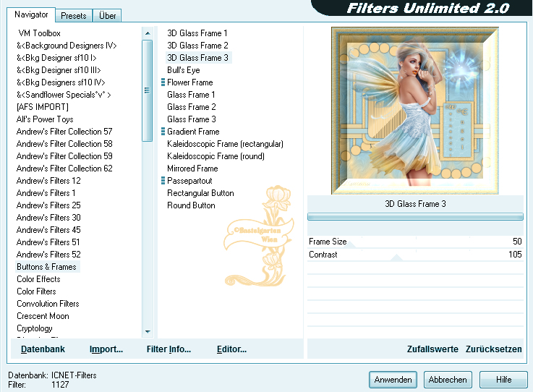
Task: Select Convolution Filters category
Action: pos(48,304)
